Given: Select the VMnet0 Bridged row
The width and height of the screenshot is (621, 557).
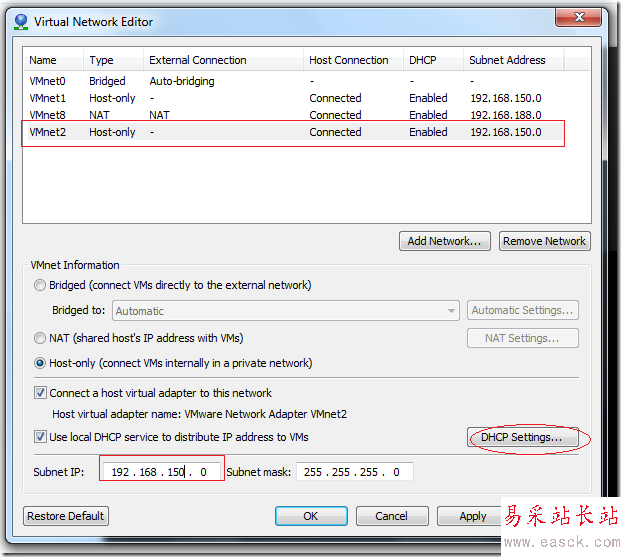Looking at the screenshot, I should pos(295,81).
